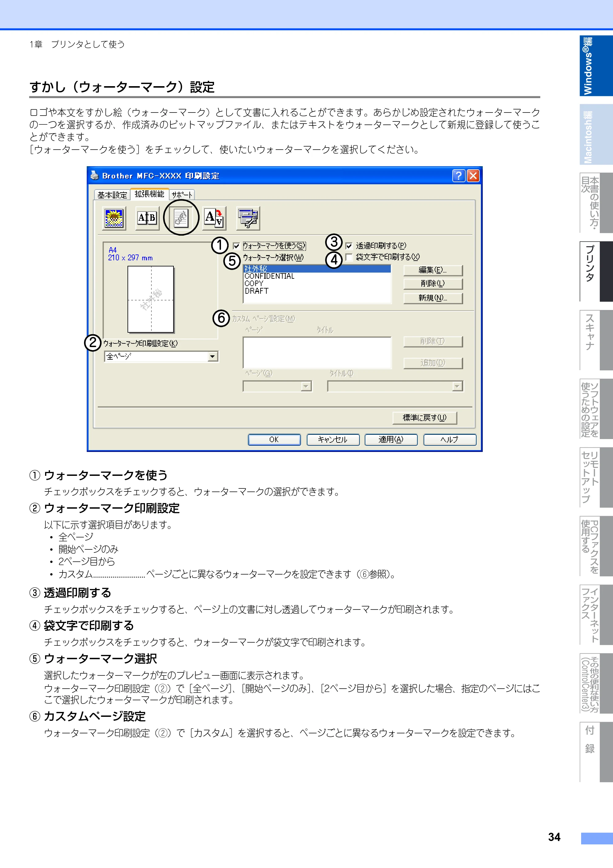Click the 新規(N) button
Image resolution: width=613 pixels, height=868 pixels.
433,298
